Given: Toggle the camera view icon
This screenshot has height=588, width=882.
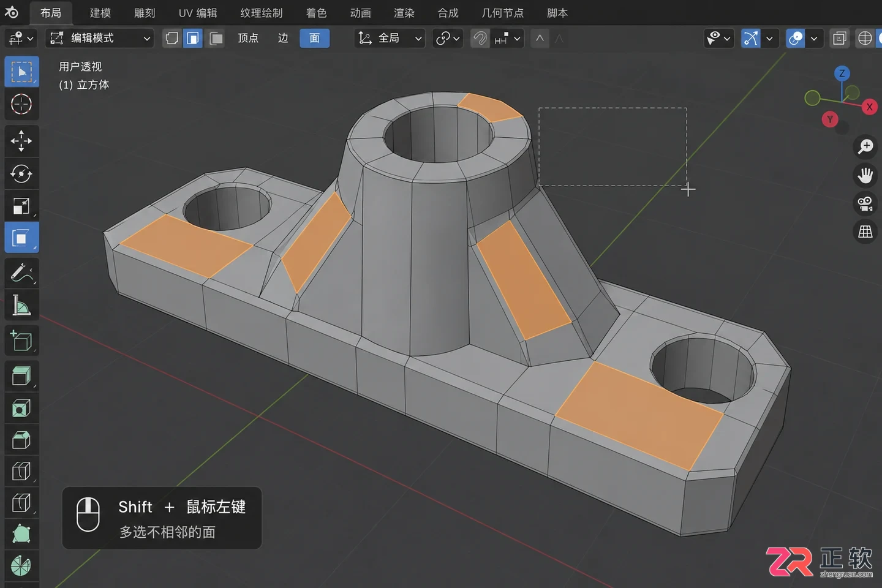Looking at the screenshot, I should 865,203.
